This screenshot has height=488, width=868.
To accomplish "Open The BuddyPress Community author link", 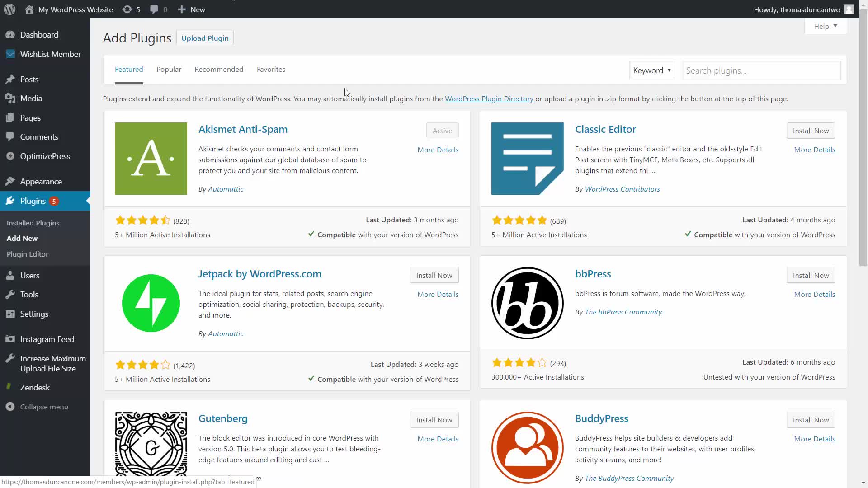I will click(629, 479).
